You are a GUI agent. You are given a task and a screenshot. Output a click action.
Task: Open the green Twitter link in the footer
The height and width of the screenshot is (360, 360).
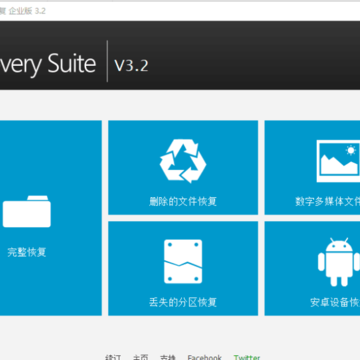tap(247, 357)
